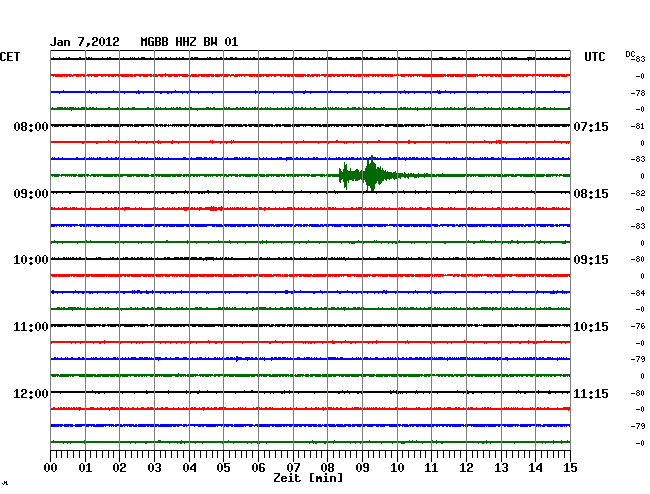Click the DC offset value '-78'
This screenshot has width=650, height=494.
[x=638, y=93]
